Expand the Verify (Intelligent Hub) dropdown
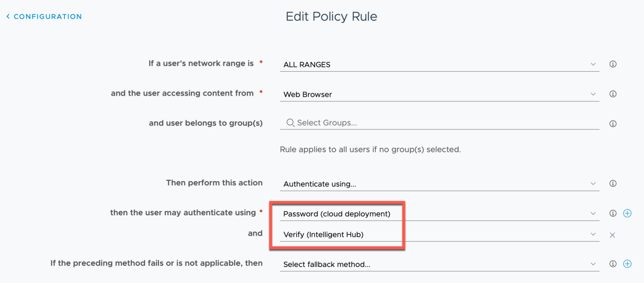 coord(592,234)
